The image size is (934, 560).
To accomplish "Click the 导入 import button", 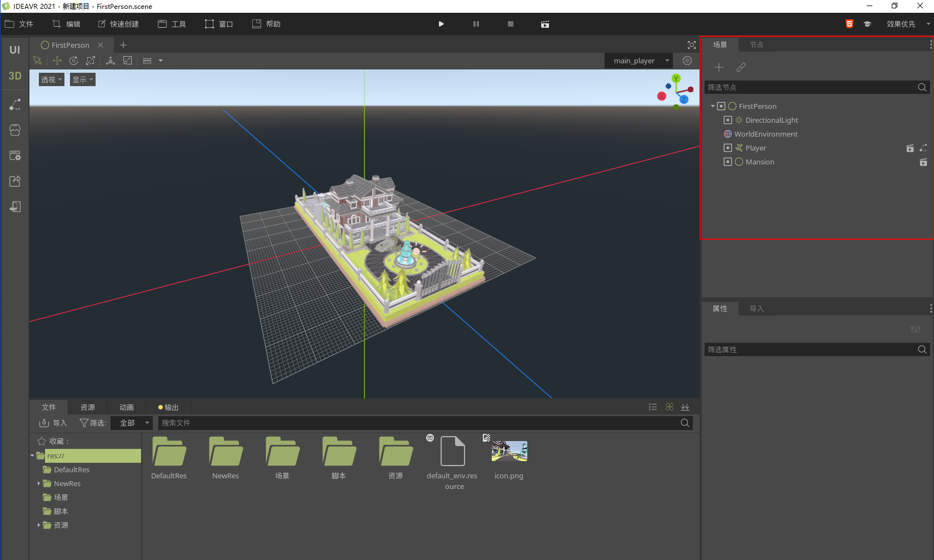I will coord(53,423).
